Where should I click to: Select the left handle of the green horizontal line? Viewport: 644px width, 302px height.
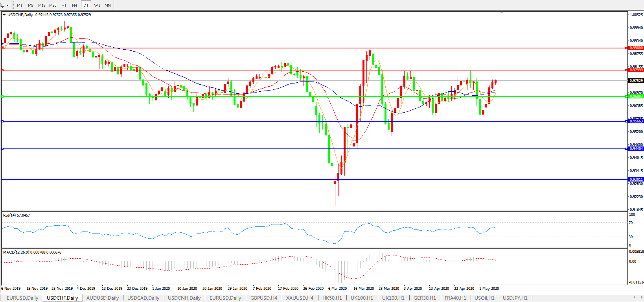(x=2, y=96)
